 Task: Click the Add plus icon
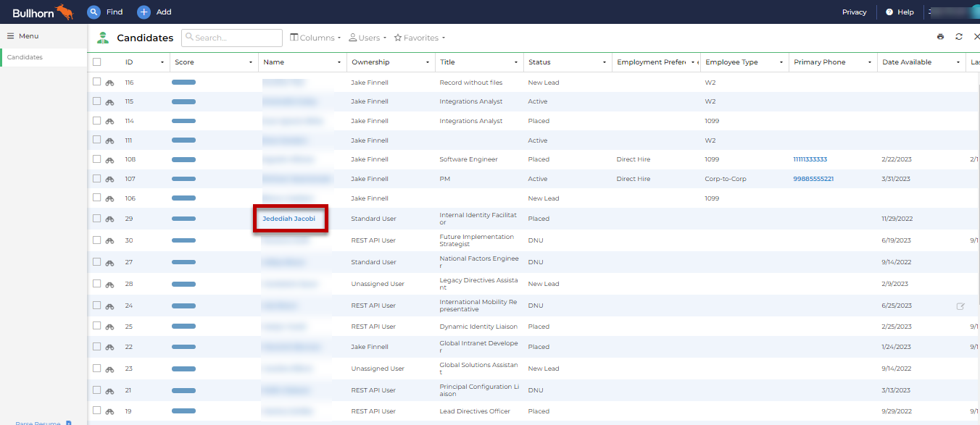144,12
